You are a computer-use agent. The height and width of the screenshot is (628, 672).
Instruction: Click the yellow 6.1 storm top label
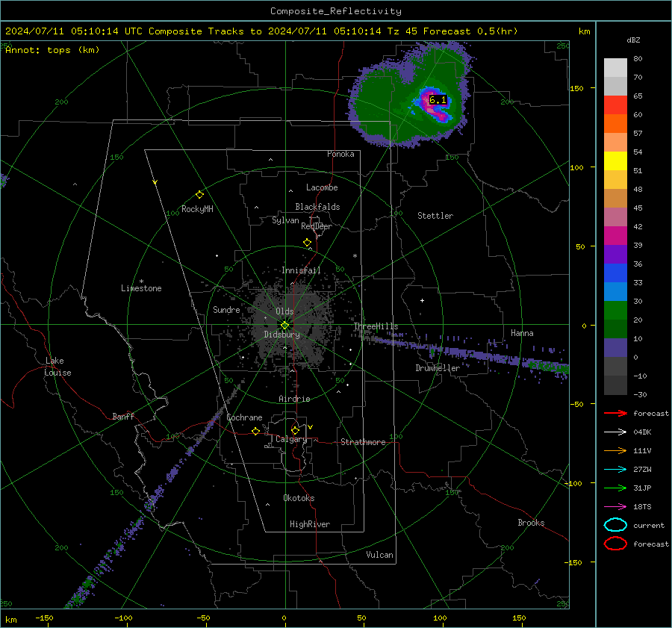point(438,100)
